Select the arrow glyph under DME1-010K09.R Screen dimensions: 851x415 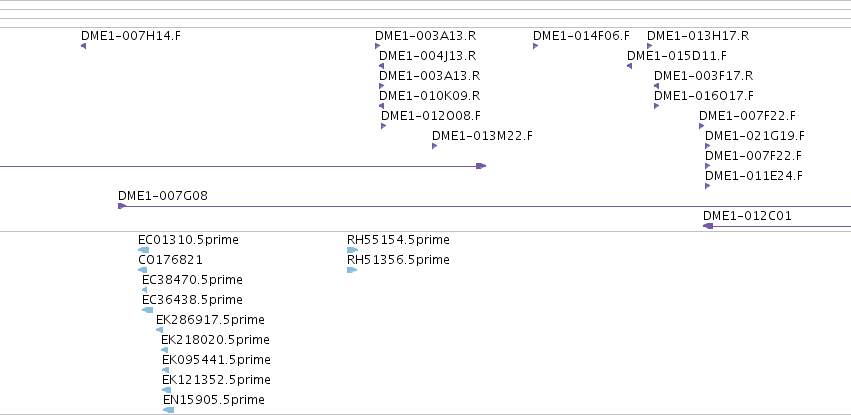click(382, 106)
